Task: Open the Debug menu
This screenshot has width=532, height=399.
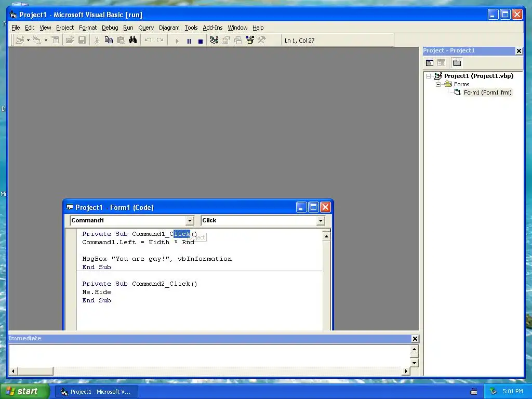Action: click(110, 28)
